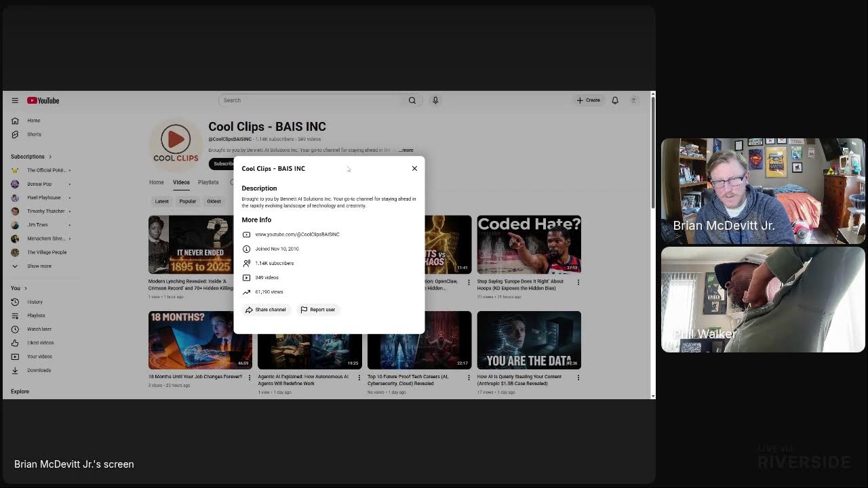Viewport: 868px width, 488px height.
Task: Select Phil Walker's webcam feed
Action: point(763,300)
